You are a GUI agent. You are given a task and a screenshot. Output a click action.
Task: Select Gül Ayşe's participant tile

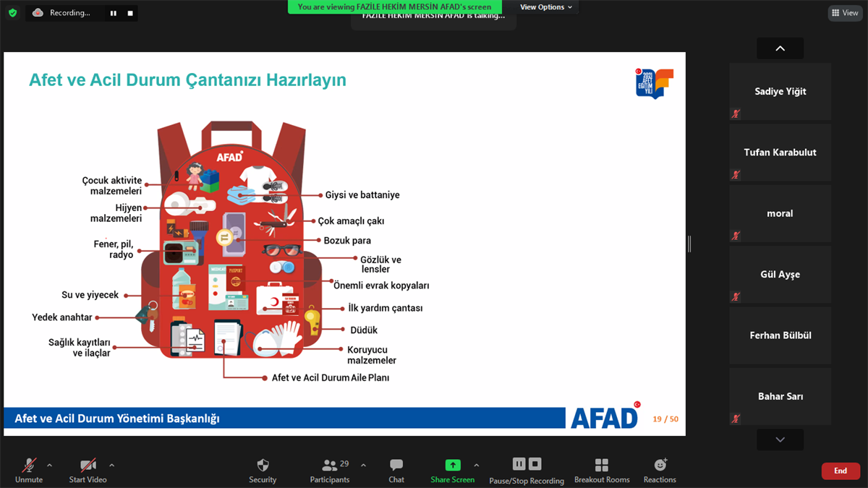(780, 274)
